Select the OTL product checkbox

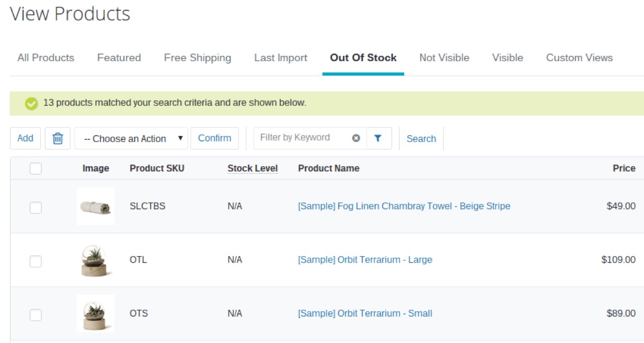tap(35, 261)
